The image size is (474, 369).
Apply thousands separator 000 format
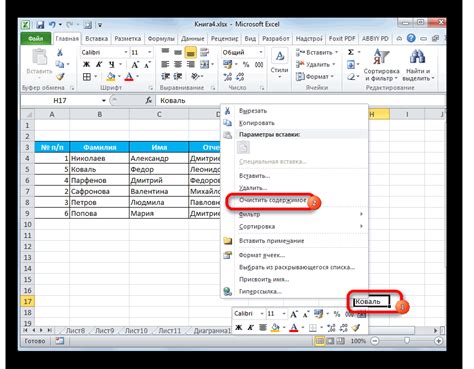point(259,64)
